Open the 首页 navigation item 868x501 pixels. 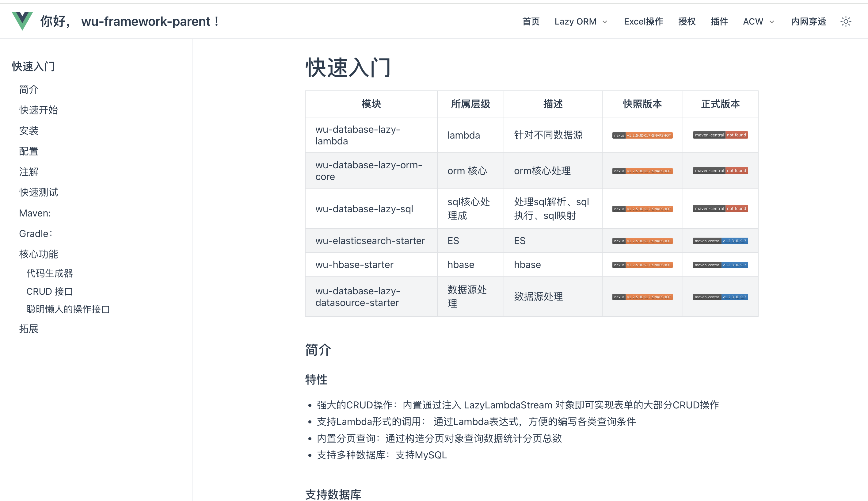pos(531,21)
